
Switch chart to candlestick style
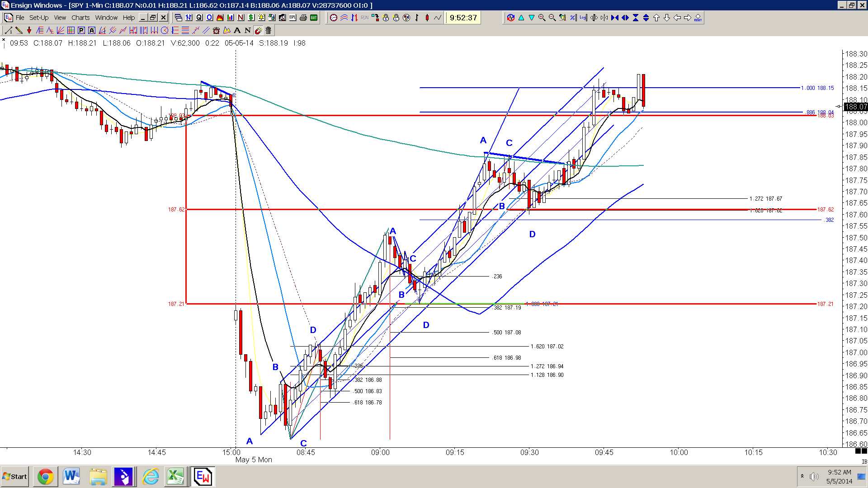[427, 18]
